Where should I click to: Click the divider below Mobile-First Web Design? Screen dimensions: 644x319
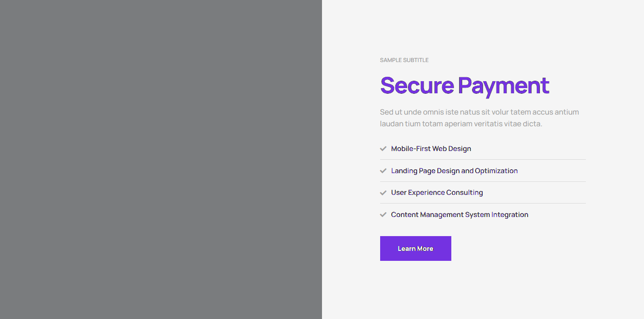pos(483,160)
